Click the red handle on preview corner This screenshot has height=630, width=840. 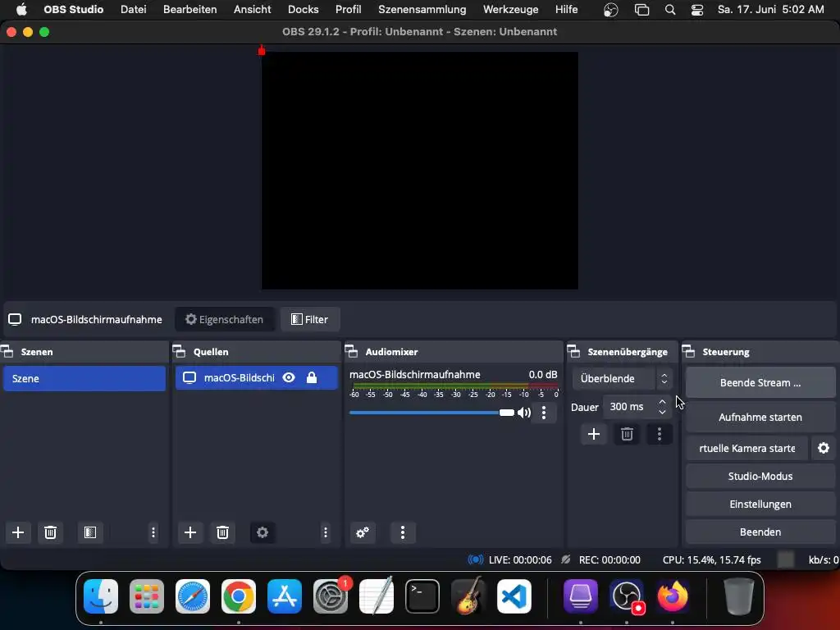[x=262, y=51]
